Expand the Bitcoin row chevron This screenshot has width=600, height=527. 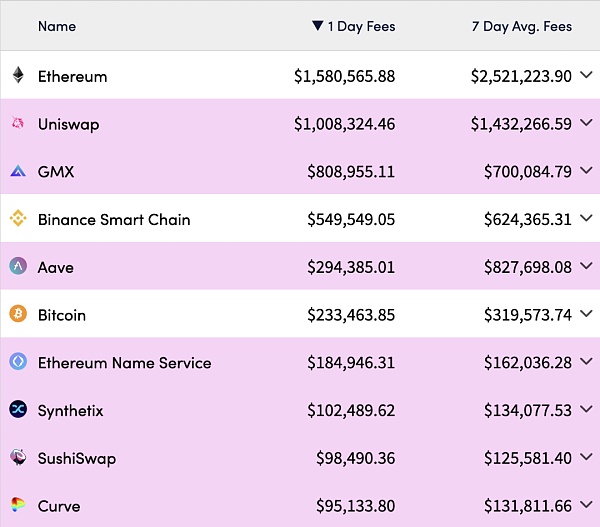(586, 315)
